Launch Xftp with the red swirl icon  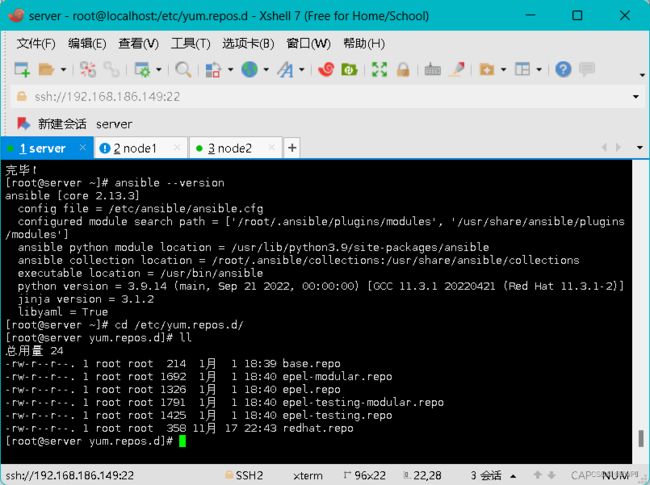[x=326, y=70]
